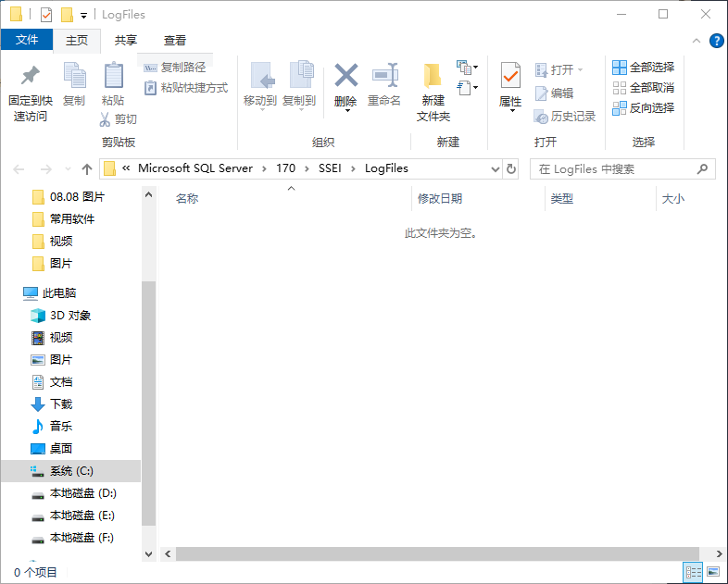Sort by the Type (类型) column header
This screenshot has height=584, width=728.
[x=562, y=199]
